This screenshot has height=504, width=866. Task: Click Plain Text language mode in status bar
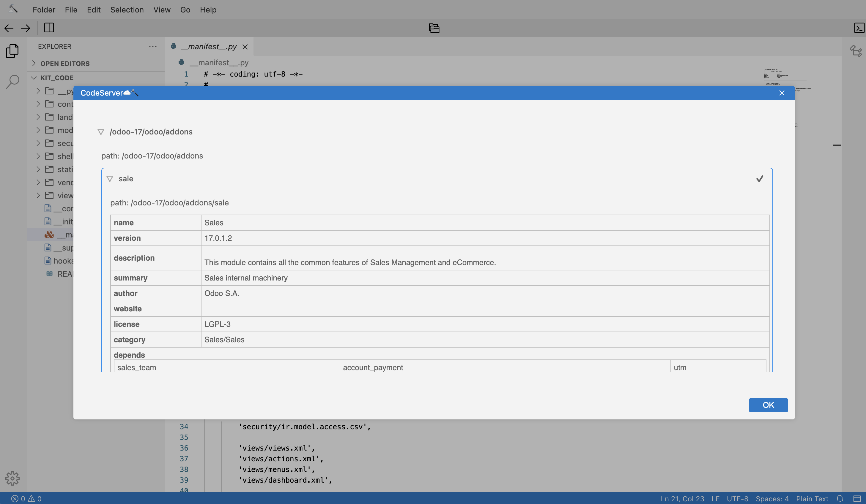point(812,498)
